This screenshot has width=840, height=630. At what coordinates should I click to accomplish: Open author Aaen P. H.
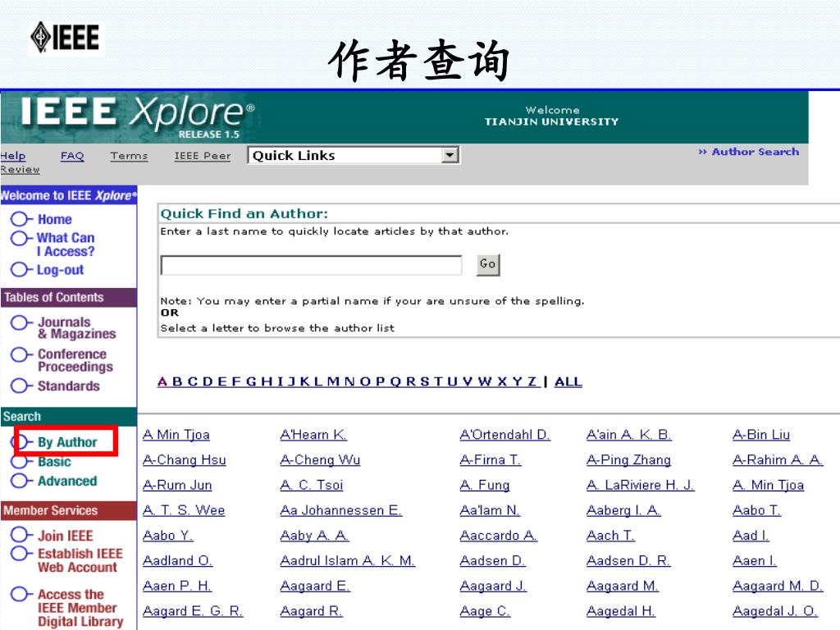click(x=177, y=586)
